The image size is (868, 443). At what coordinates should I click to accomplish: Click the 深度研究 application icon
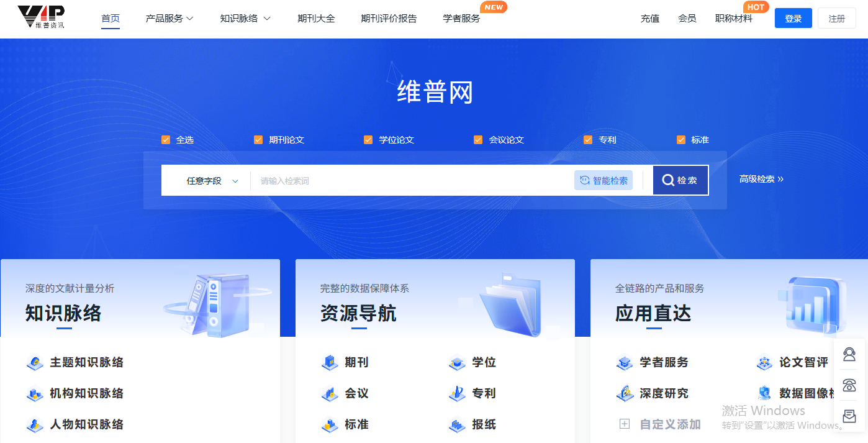click(x=625, y=393)
